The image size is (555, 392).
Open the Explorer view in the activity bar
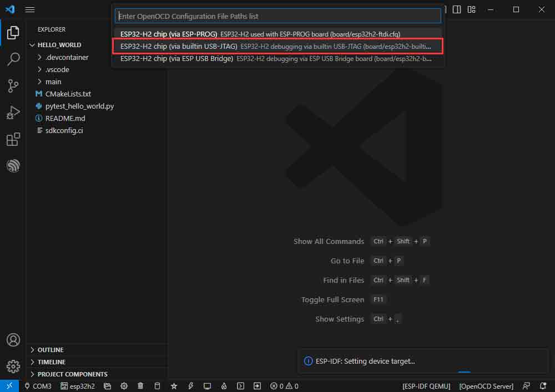(13, 33)
